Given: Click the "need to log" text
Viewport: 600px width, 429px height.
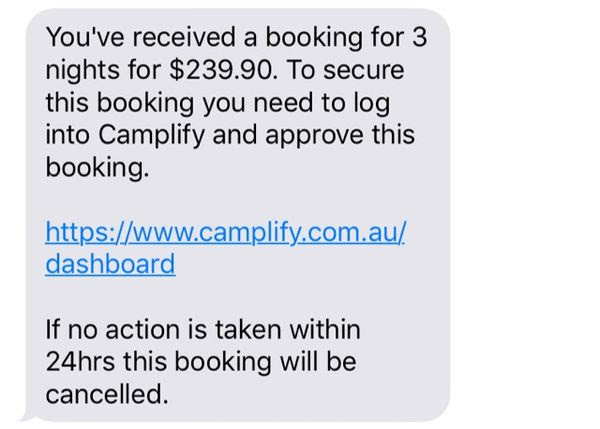Looking at the screenshot, I should click(322, 103).
